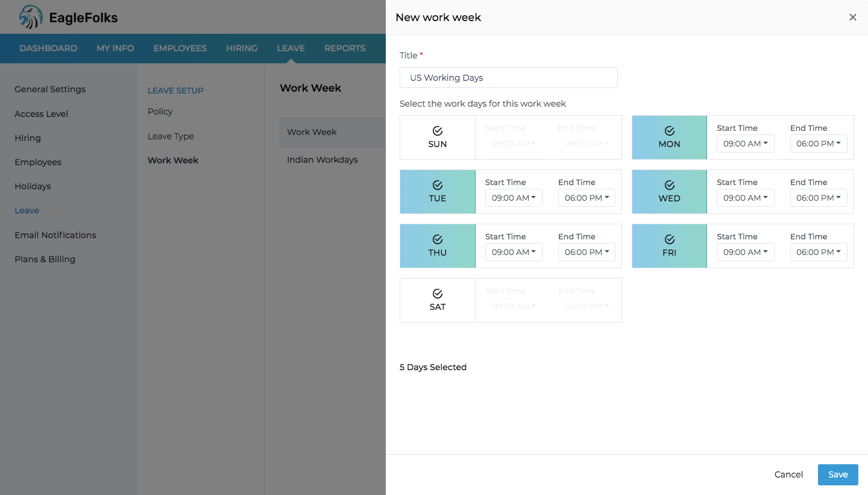The image size is (868, 495).
Task: Open MON End Time dropdown
Action: coord(819,143)
